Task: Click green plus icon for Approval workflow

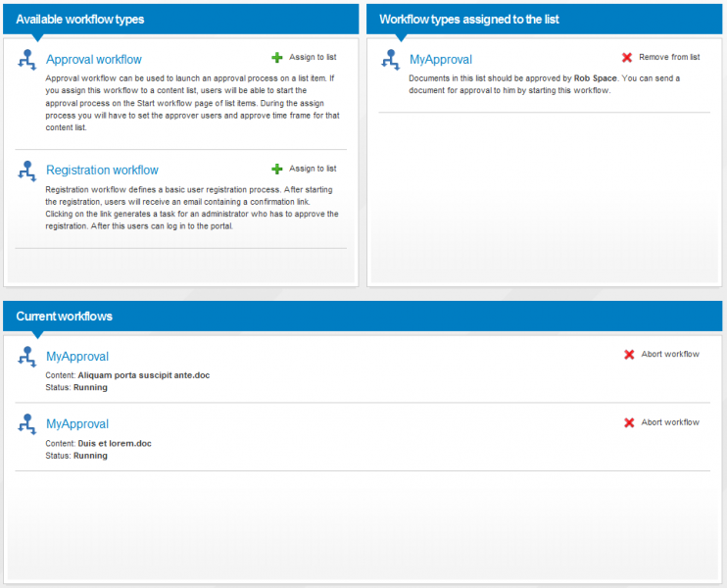Action: (x=277, y=58)
